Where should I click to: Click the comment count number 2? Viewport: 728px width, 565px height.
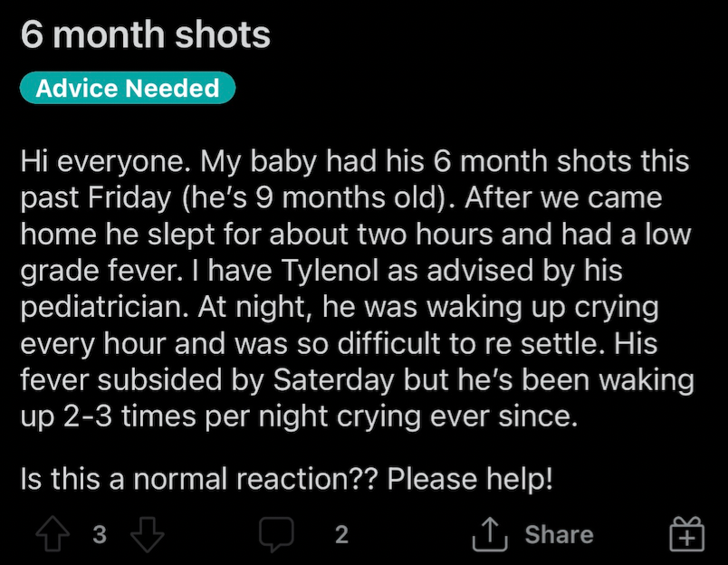[341, 534]
